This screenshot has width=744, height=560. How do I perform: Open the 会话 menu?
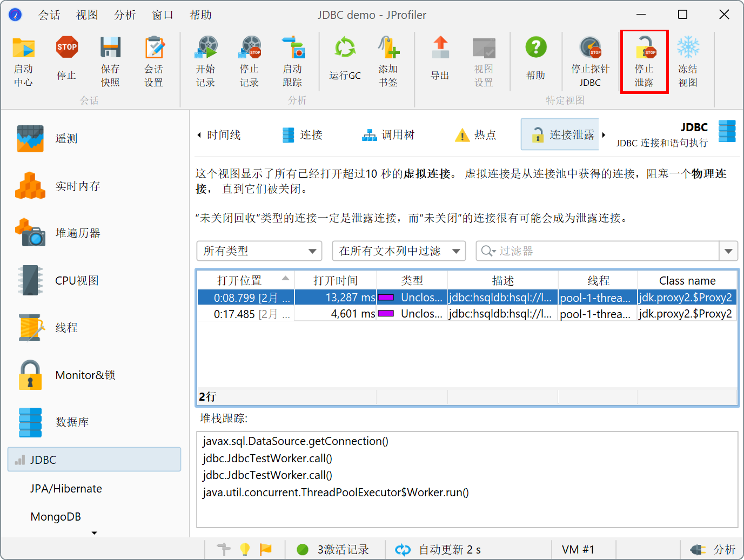click(49, 15)
